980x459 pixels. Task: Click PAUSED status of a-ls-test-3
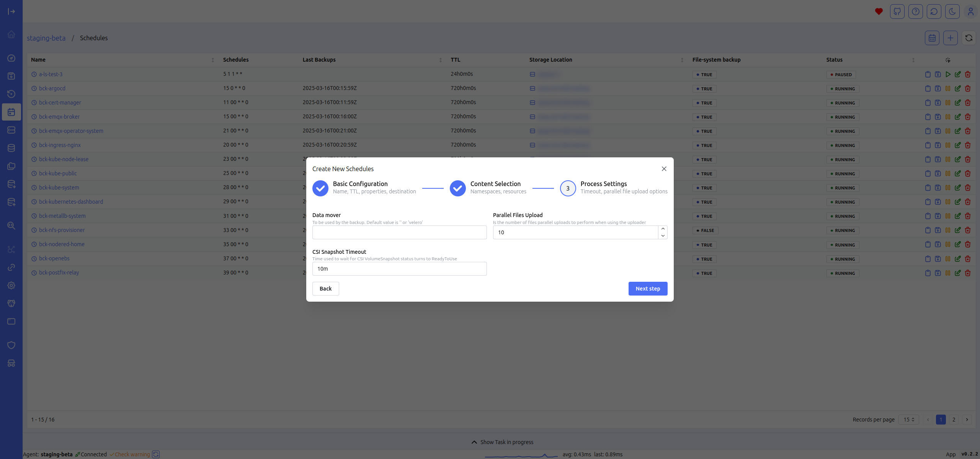pos(841,75)
